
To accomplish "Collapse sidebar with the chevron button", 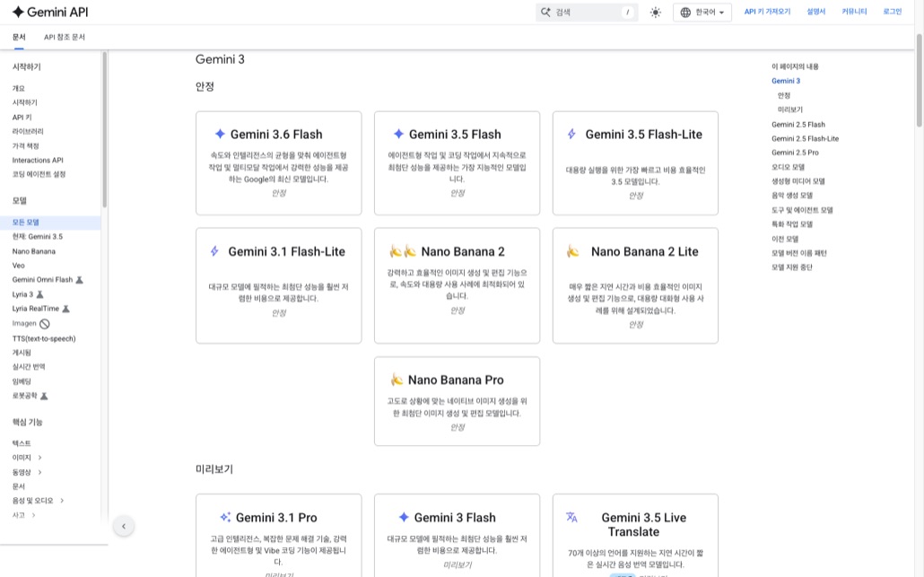I will [x=124, y=527].
